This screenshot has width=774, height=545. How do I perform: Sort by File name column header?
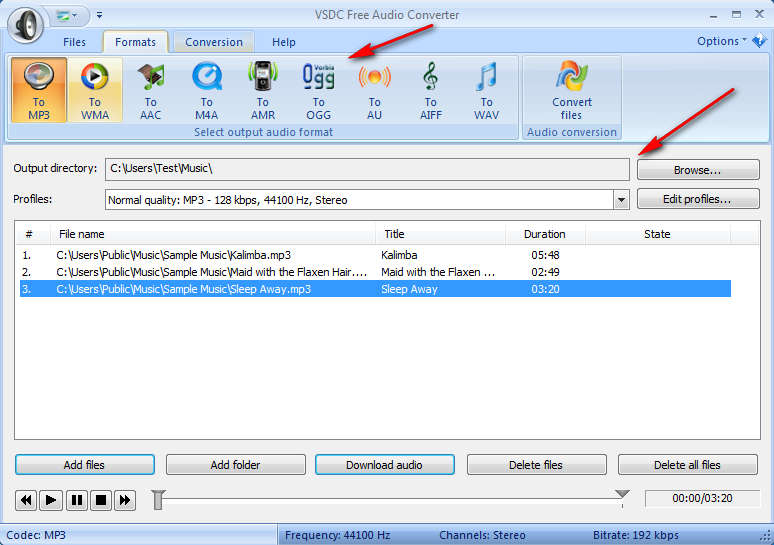(212, 234)
